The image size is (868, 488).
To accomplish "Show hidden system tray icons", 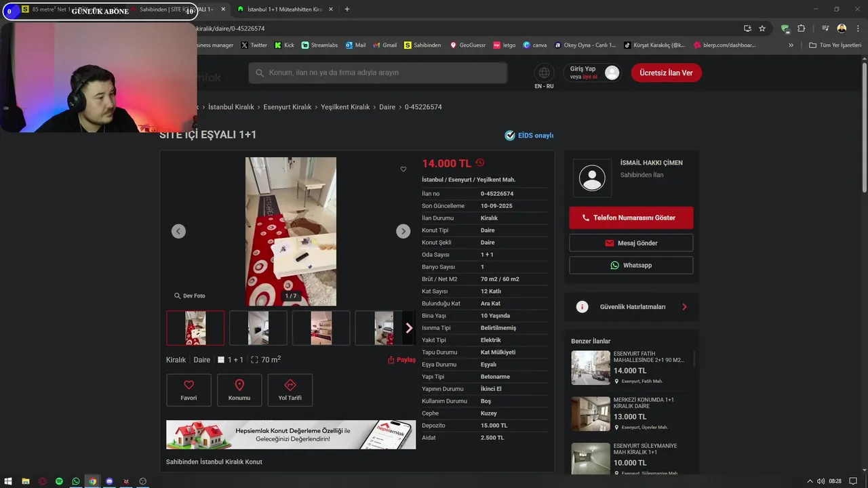I will point(810,481).
